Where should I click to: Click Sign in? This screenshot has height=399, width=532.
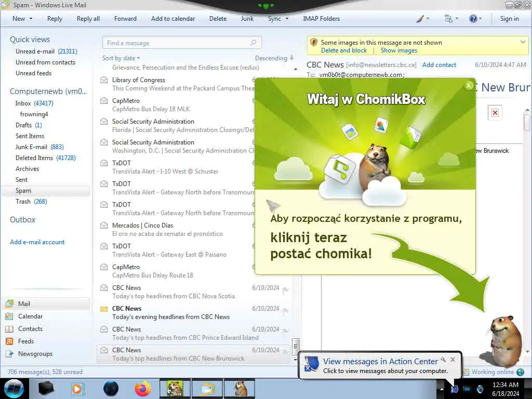pos(509,19)
